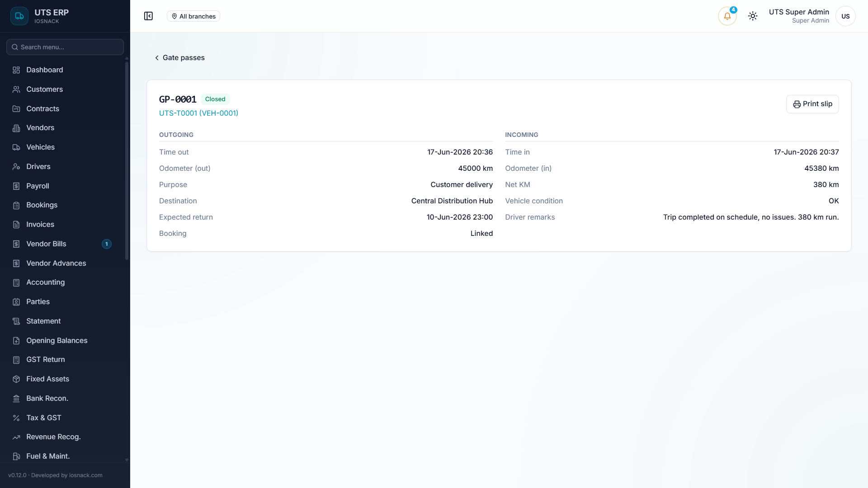Click the Vendor Advances icon in sidebar
This screenshot has height=488, width=868.
(x=16, y=263)
